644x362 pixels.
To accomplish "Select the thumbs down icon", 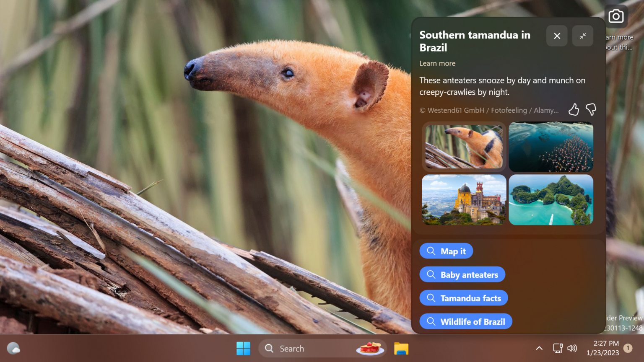I will (x=591, y=109).
